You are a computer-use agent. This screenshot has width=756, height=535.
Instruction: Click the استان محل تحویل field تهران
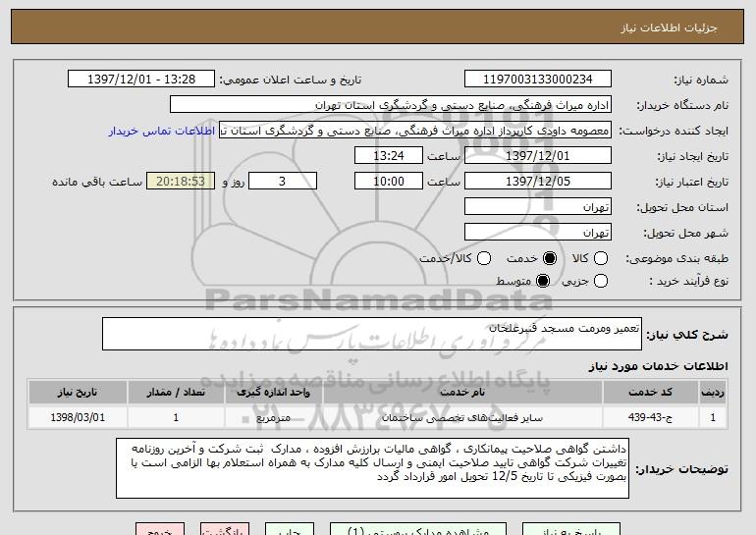point(538,207)
